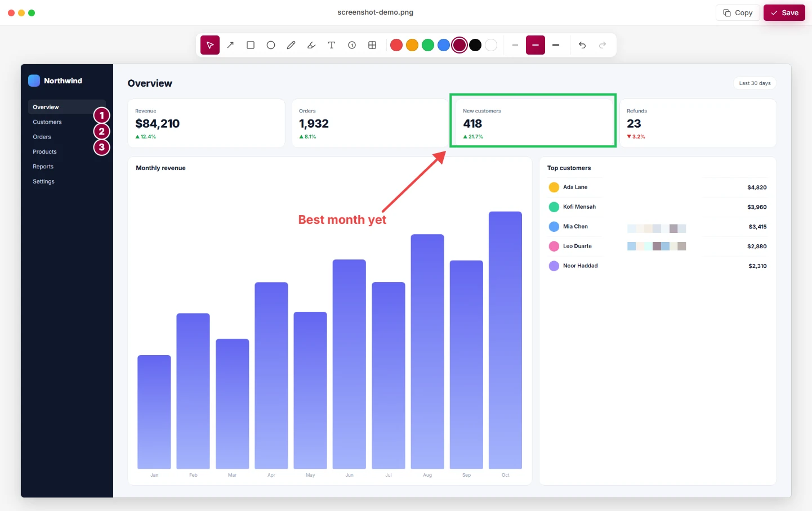Click the Oct bar in the chart

click(505, 340)
